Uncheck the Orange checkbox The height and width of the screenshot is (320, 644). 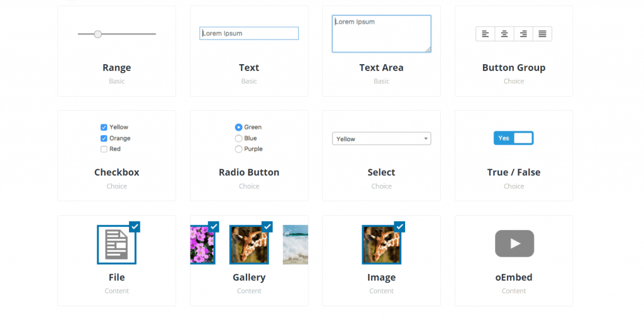pos(104,138)
